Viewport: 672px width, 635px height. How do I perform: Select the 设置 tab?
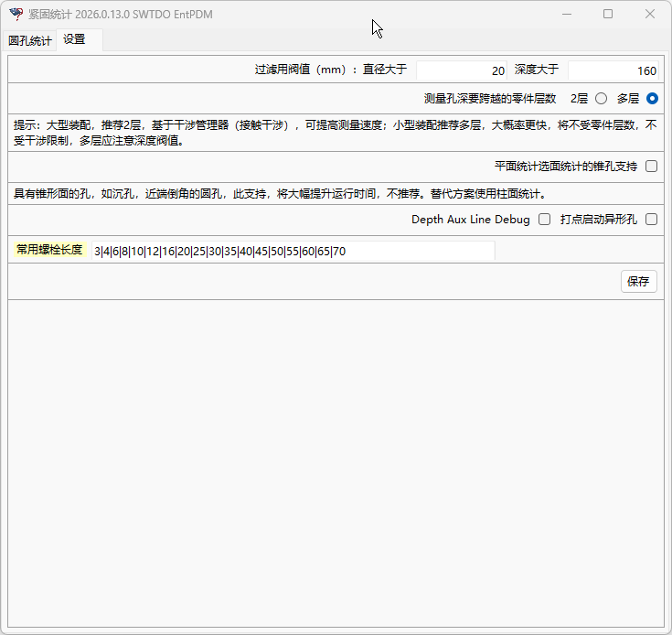(75, 39)
